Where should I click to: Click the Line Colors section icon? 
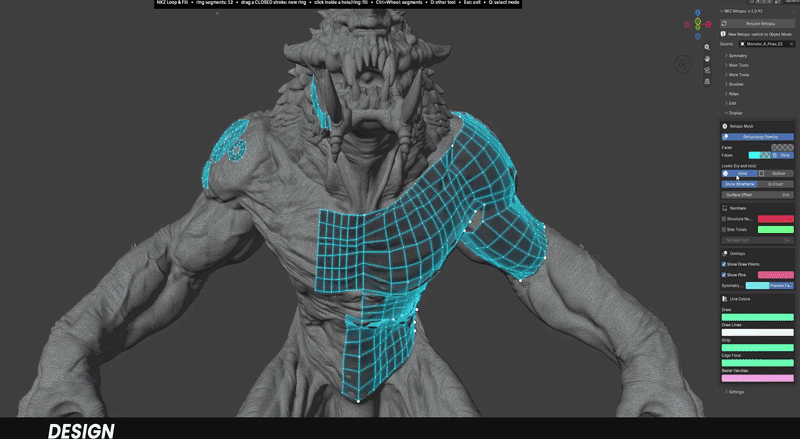(724, 299)
